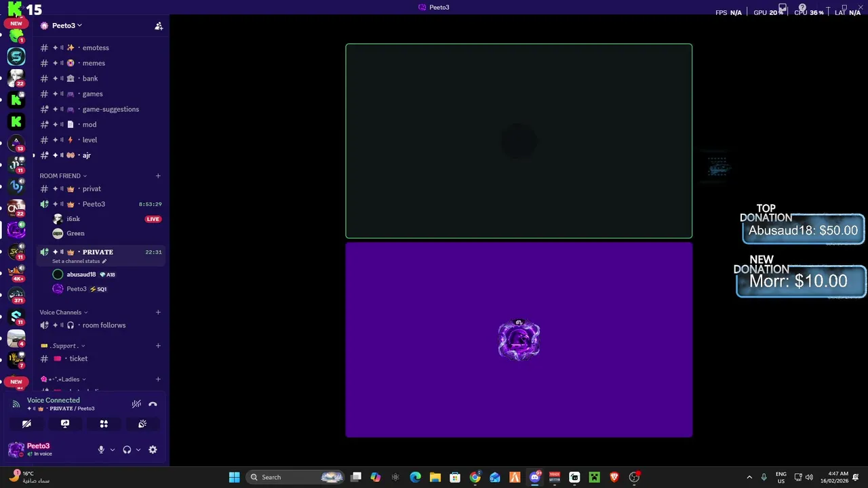Click the taskbar Search box
Image resolution: width=868 pixels, height=488 pixels.
point(296,477)
